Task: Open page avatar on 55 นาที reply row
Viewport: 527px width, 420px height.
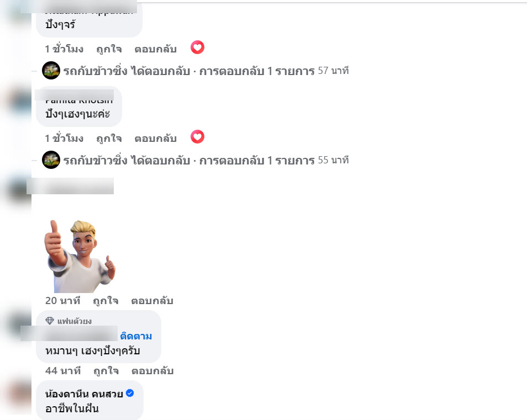Action: 51,160
